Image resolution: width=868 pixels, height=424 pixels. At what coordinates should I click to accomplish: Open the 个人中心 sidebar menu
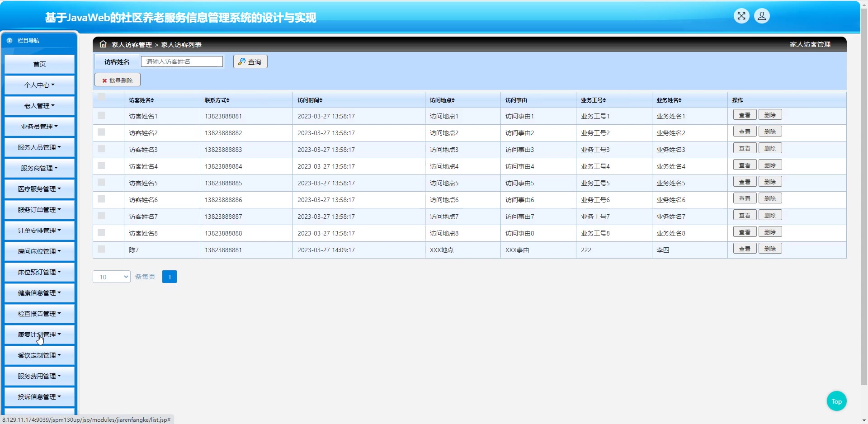pyautogui.click(x=39, y=85)
